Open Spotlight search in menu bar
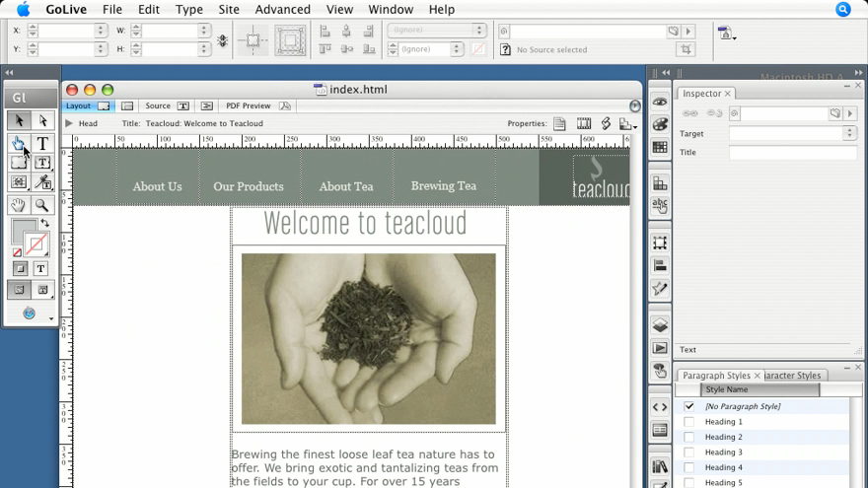The image size is (868, 488). click(x=843, y=10)
